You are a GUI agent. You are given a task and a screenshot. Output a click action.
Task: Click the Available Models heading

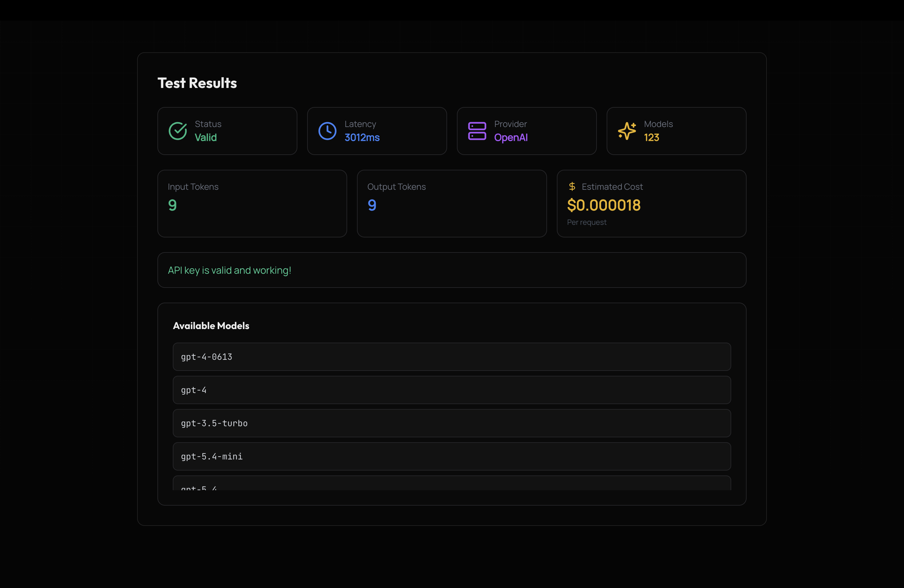click(x=211, y=326)
